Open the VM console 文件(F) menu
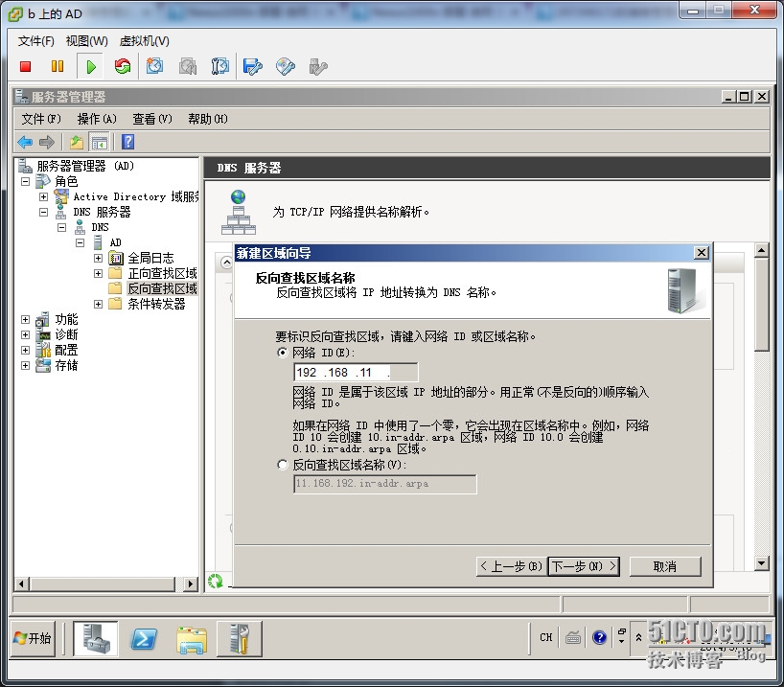The height and width of the screenshot is (687, 784). pyautogui.click(x=36, y=41)
